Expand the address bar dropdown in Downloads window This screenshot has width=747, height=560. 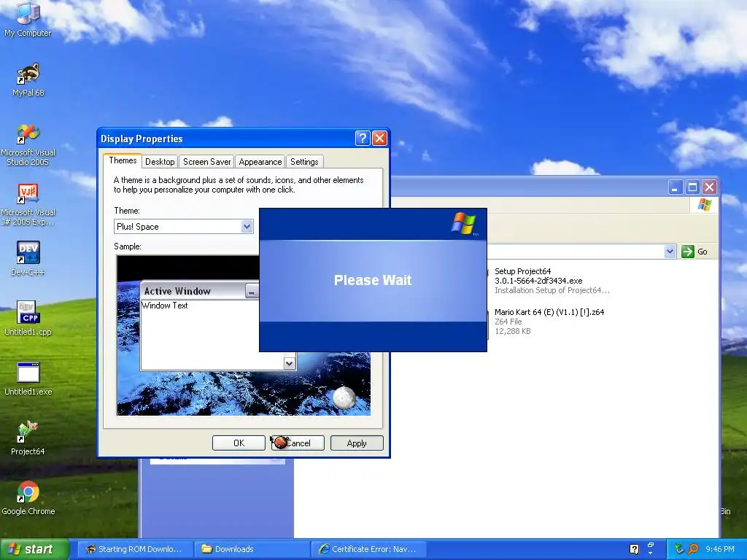(670, 252)
